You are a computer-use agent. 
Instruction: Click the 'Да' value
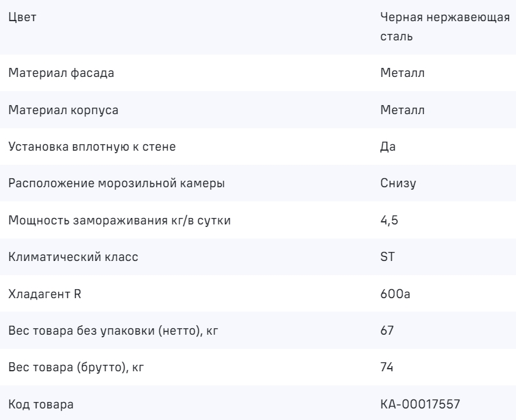pyautogui.click(x=388, y=147)
